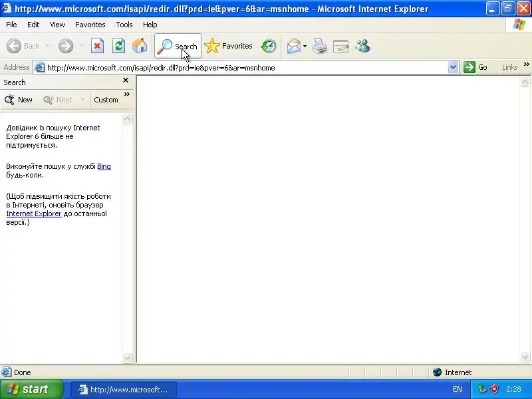The image size is (532, 399).
Task: Open the Help menu
Action: 150,25
